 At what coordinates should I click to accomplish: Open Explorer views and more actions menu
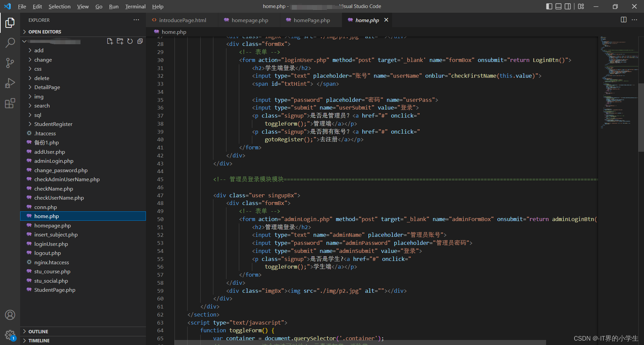point(136,20)
